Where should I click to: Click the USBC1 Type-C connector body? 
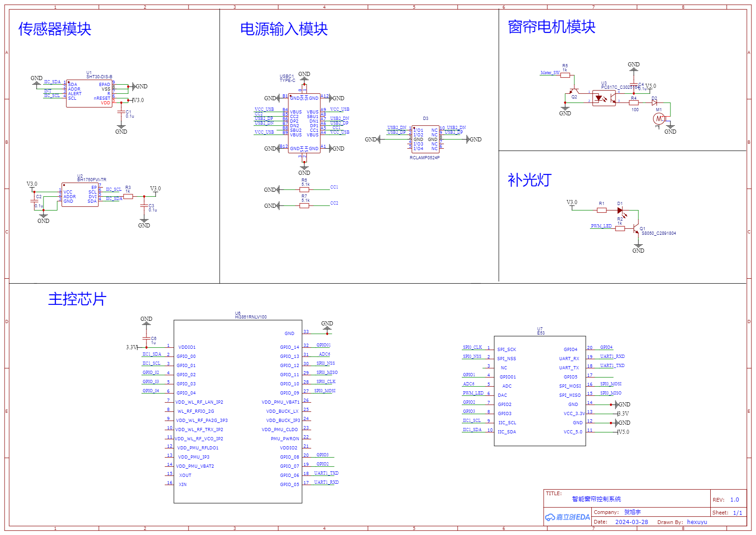304,124
